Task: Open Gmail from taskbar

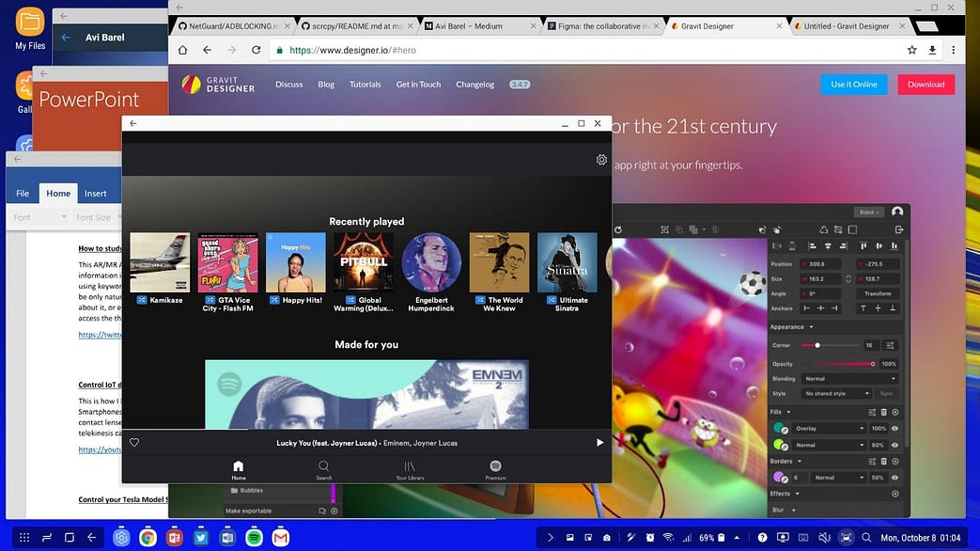Action: coord(281,537)
